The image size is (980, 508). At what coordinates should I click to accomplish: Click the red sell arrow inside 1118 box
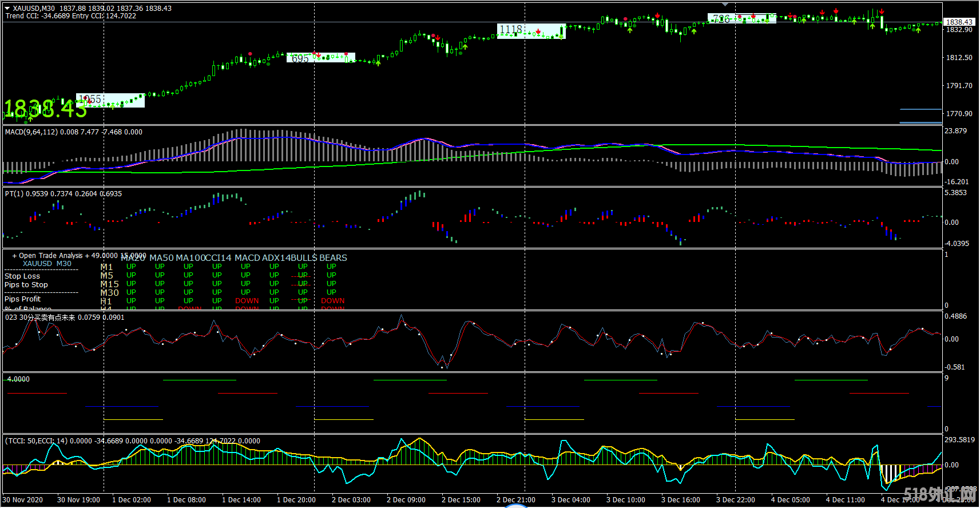point(538,31)
